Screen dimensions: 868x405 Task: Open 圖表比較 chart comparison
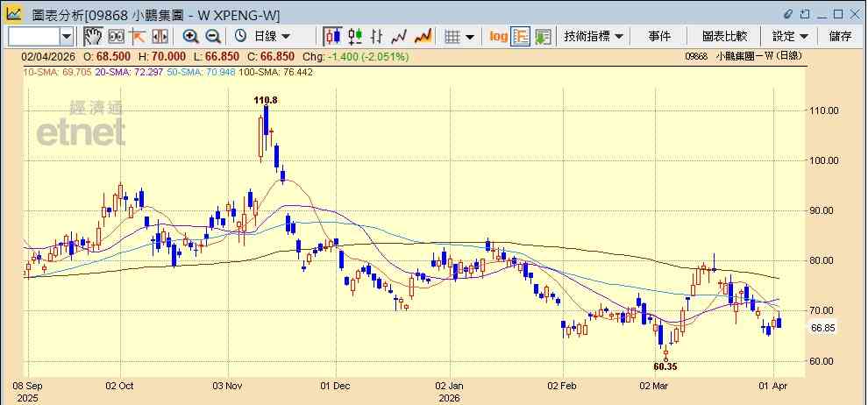[x=724, y=37]
